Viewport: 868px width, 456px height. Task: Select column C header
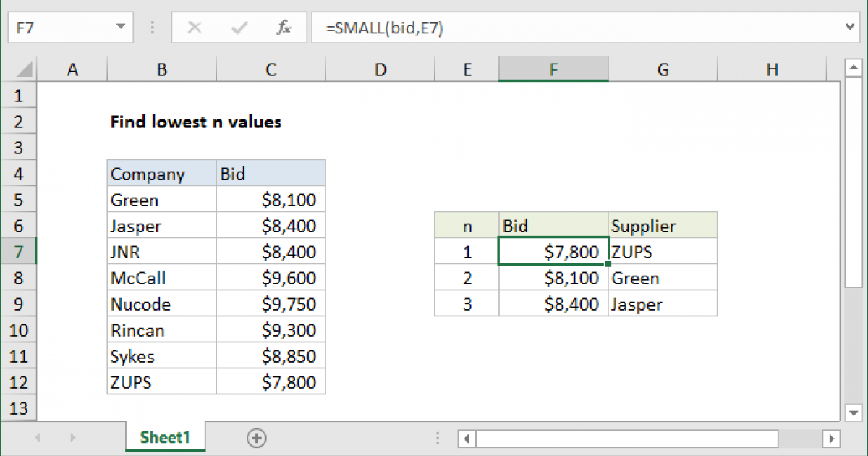(271, 69)
